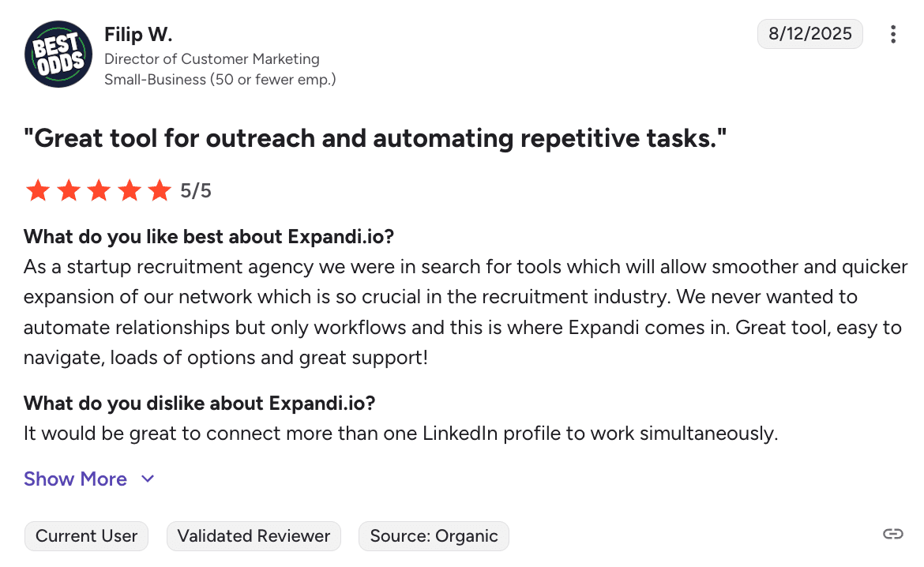The height and width of the screenshot is (567, 924).
Task: Copy the review permalink via link icon
Action: 892,535
